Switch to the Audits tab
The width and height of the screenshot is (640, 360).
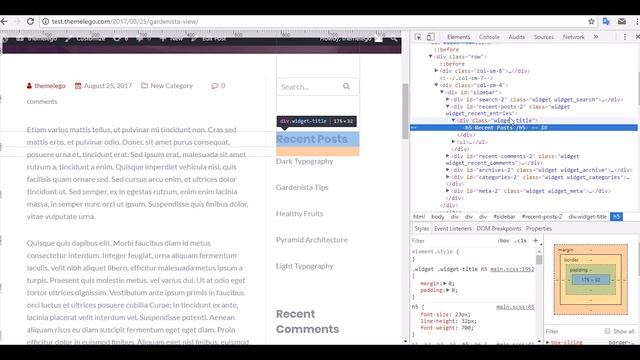517,37
